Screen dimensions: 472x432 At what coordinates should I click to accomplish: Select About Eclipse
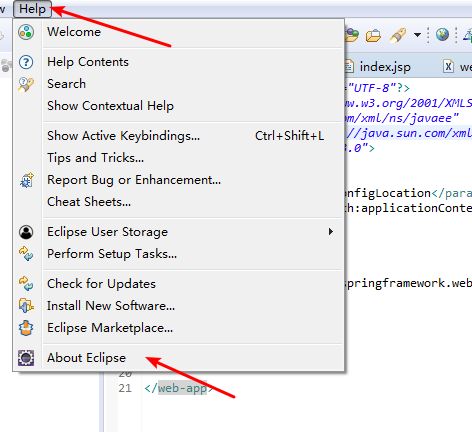pyautogui.click(x=178, y=358)
